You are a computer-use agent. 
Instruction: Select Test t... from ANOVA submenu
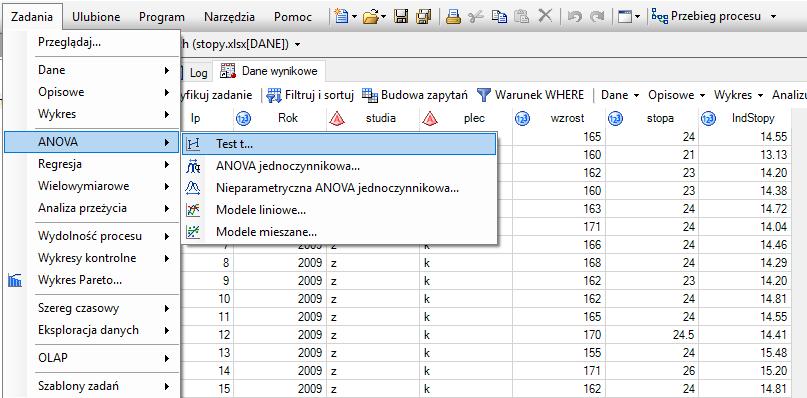(339, 144)
